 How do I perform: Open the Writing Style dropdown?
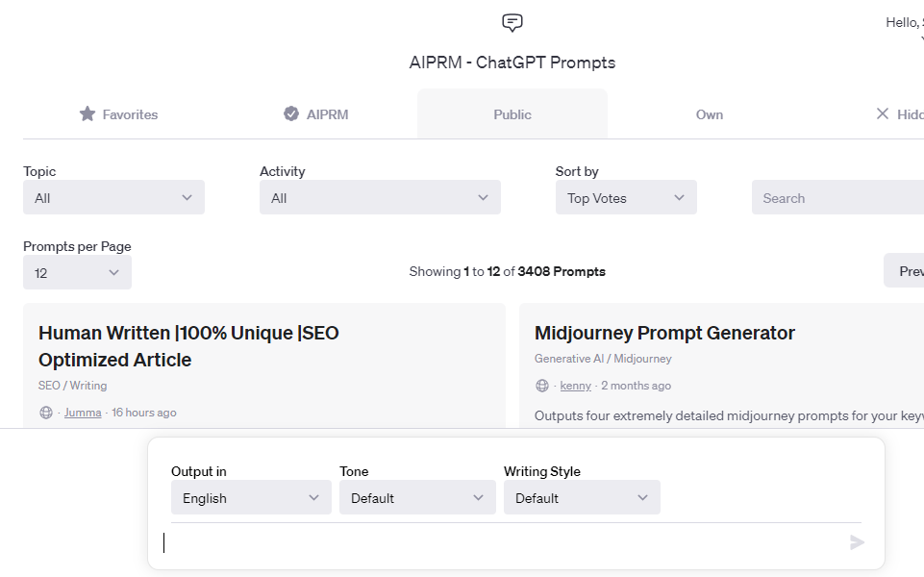[x=582, y=498]
